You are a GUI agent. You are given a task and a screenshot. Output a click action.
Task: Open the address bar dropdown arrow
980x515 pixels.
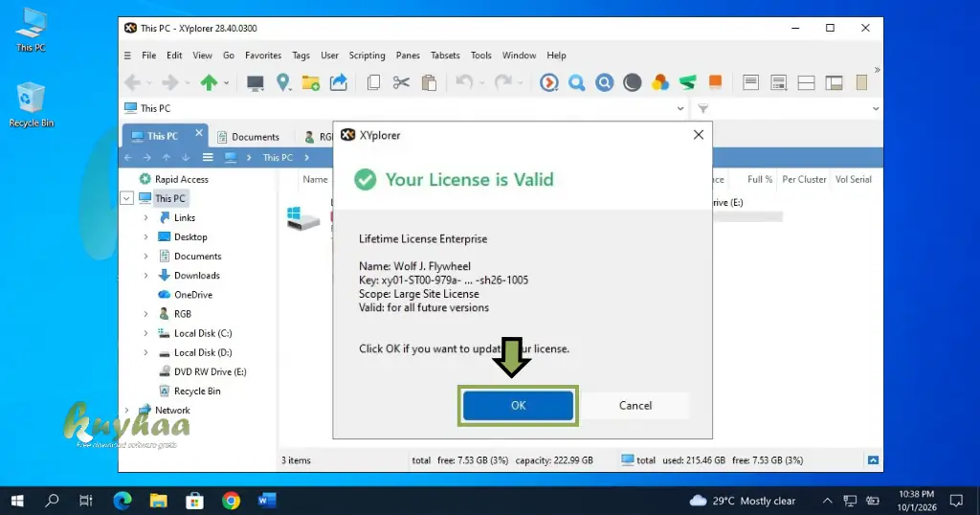(x=680, y=109)
